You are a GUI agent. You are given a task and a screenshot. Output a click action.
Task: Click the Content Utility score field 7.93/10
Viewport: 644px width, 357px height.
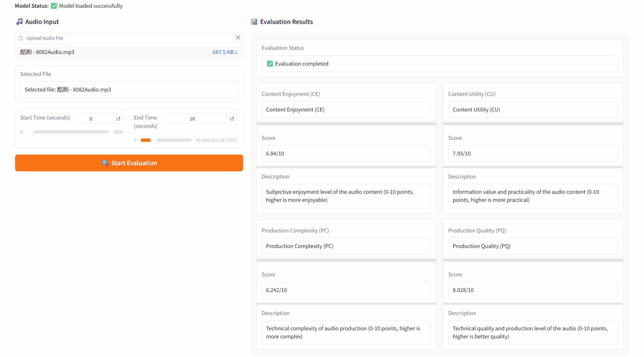(533, 154)
